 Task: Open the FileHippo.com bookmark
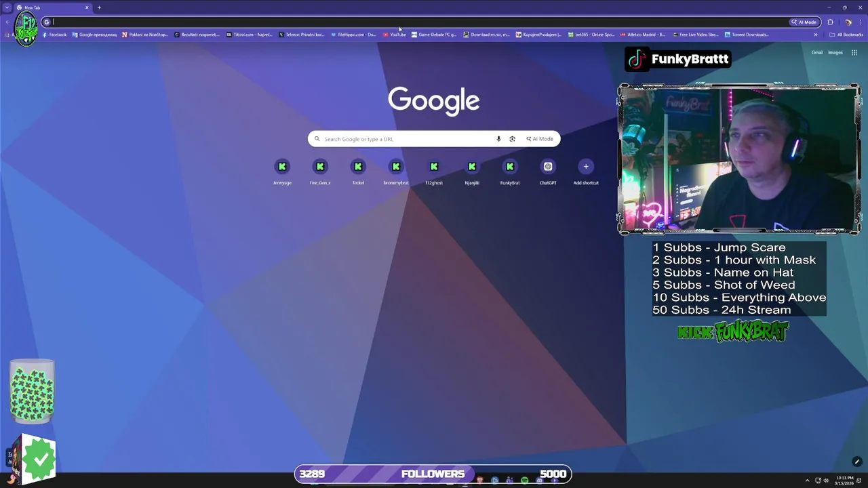(353, 35)
